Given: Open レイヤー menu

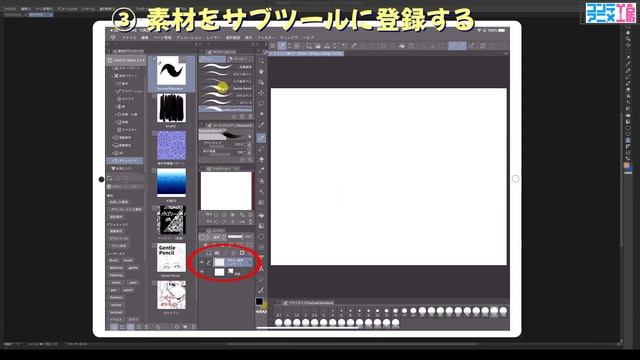Looking at the screenshot, I should [x=213, y=38].
